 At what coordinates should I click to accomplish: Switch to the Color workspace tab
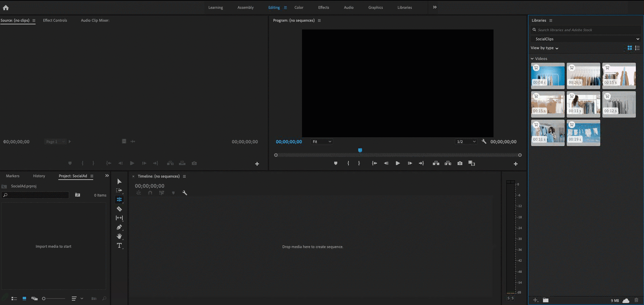(x=299, y=7)
